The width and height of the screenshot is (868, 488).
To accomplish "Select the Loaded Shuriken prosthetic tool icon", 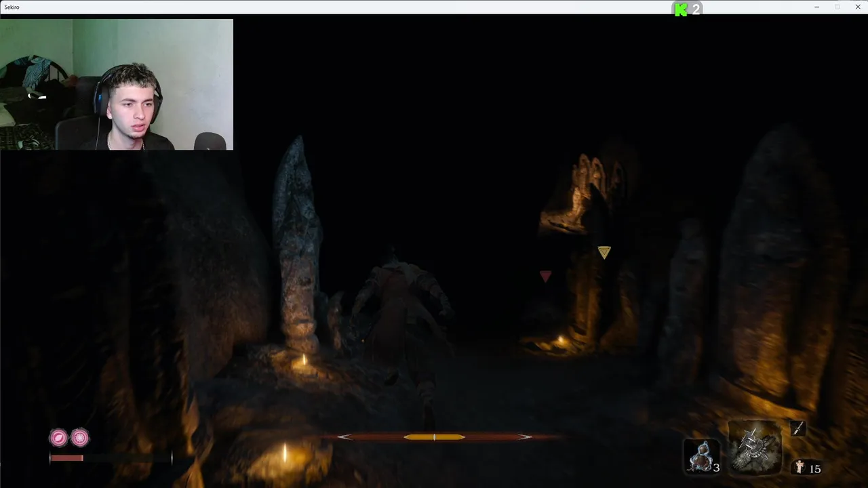I will [755, 447].
